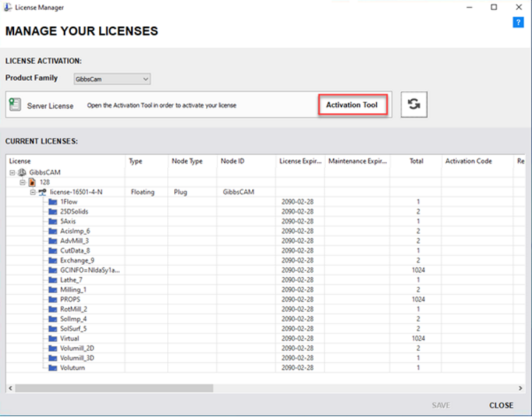Select the CutData_8 folder icon
Viewport: 532px width, 417px height.
tap(52, 251)
